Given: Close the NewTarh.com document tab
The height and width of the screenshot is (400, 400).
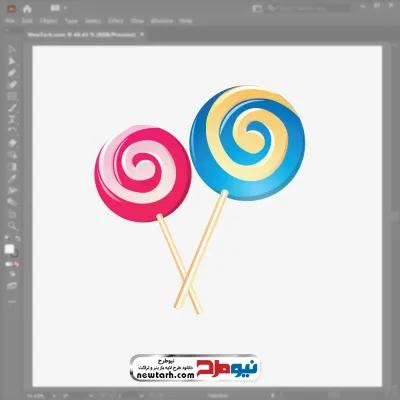Looking at the screenshot, I should tap(142, 34).
